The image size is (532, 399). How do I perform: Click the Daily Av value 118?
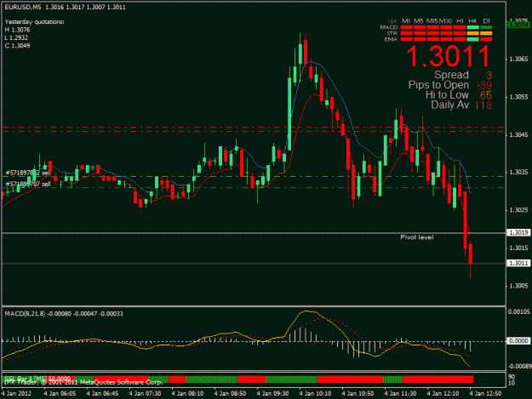click(x=483, y=105)
